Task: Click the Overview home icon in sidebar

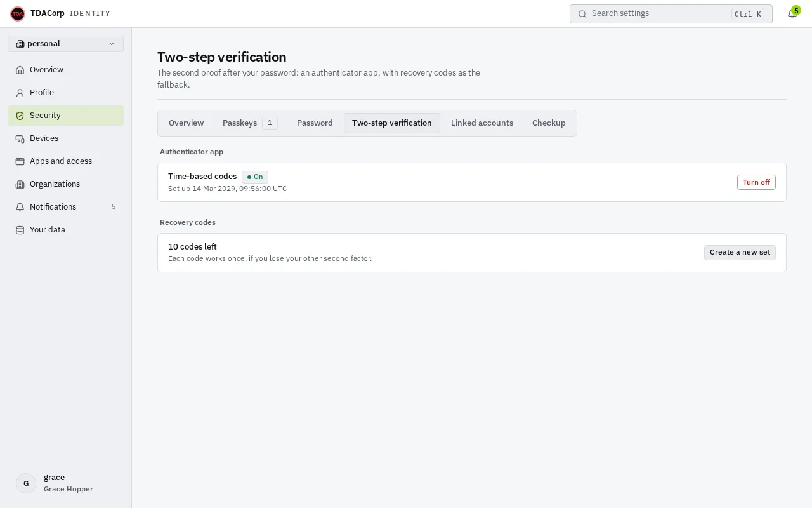Action: pyautogui.click(x=20, y=70)
